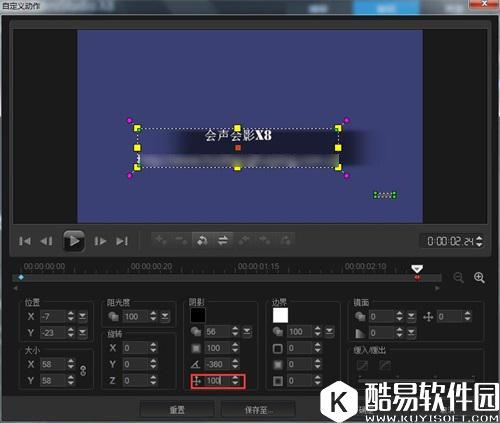The image size is (500, 423).
Task: Click the Rotation X field
Action: pos(136,348)
